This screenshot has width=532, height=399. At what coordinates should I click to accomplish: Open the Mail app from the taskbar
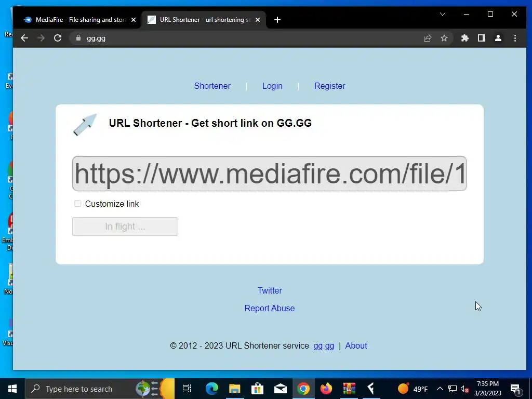click(x=281, y=389)
